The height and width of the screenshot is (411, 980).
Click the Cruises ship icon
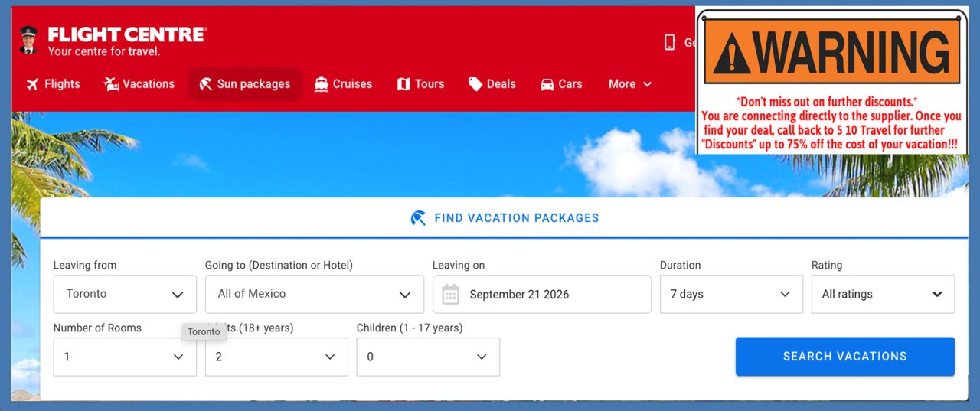322,84
